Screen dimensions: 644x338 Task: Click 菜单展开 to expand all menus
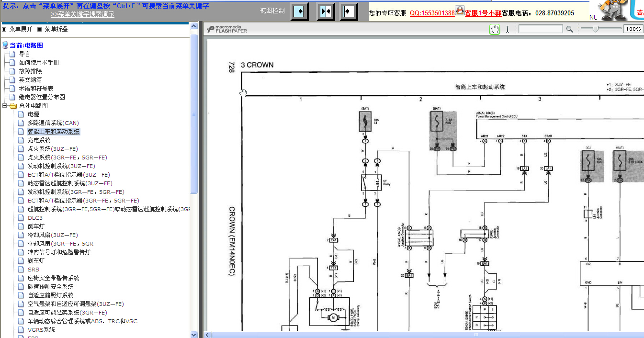coord(21,29)
